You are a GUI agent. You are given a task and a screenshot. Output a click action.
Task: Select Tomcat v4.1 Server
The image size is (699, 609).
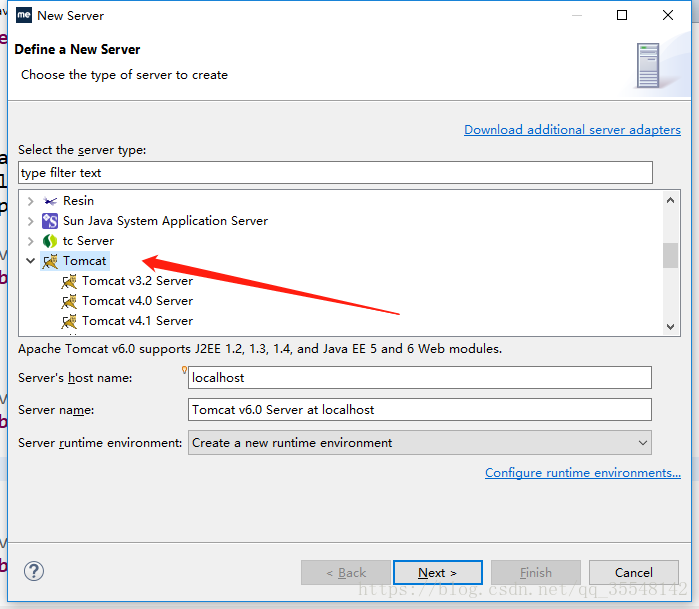pyautogui.click(x=137, y=321)
